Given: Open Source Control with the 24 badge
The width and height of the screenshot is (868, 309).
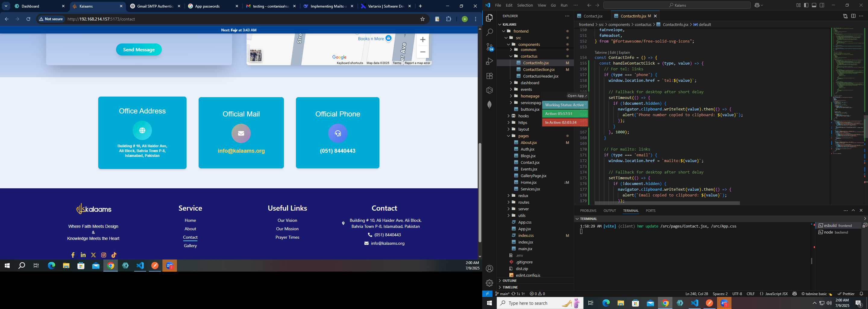Looking at the screenshot, I should [489, 47].
